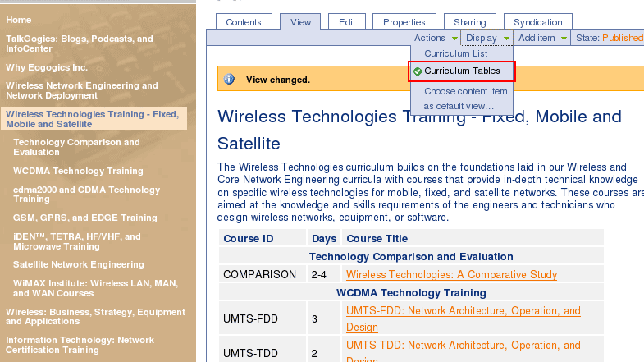The image size is (644, 362).
Task: Collapse the Display dropdown menu
Action: (x=487, y=38)
